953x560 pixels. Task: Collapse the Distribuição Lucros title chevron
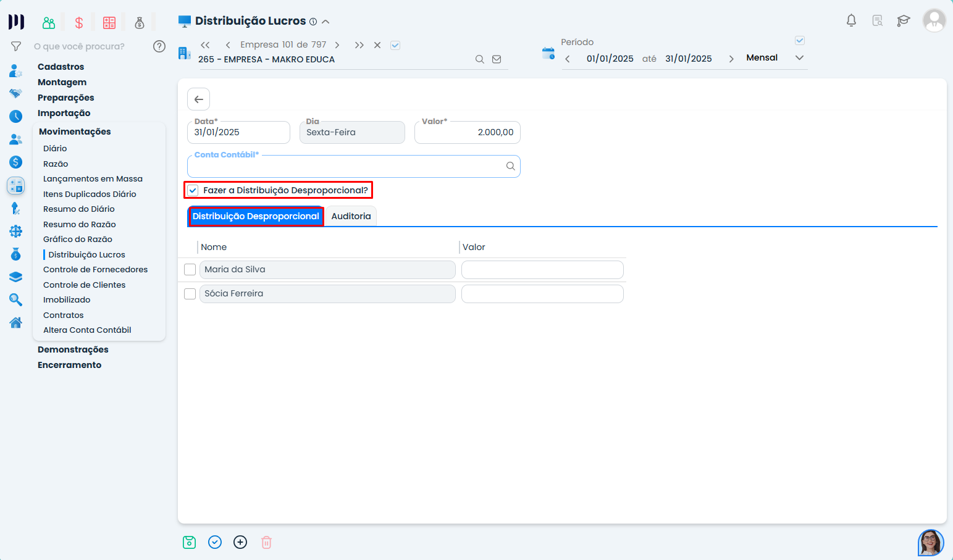click(x=325, y=22)
